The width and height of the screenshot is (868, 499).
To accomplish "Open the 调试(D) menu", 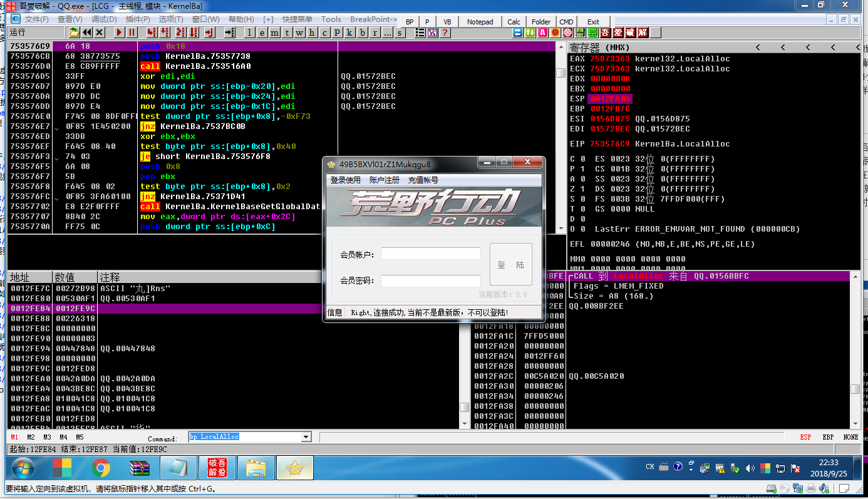I will [x=104, y=19].
